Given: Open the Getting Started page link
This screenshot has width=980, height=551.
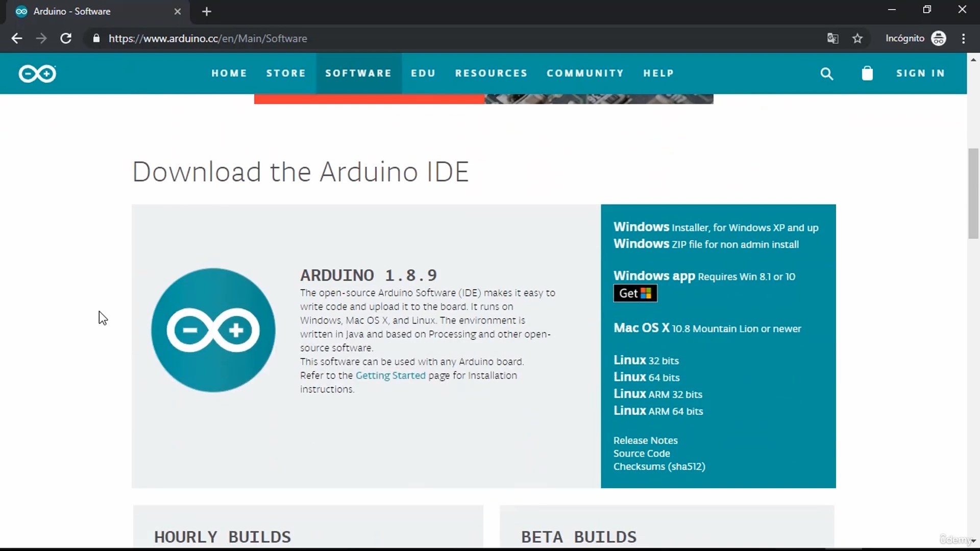Looking at the screenshot, I should click(390, 375).
